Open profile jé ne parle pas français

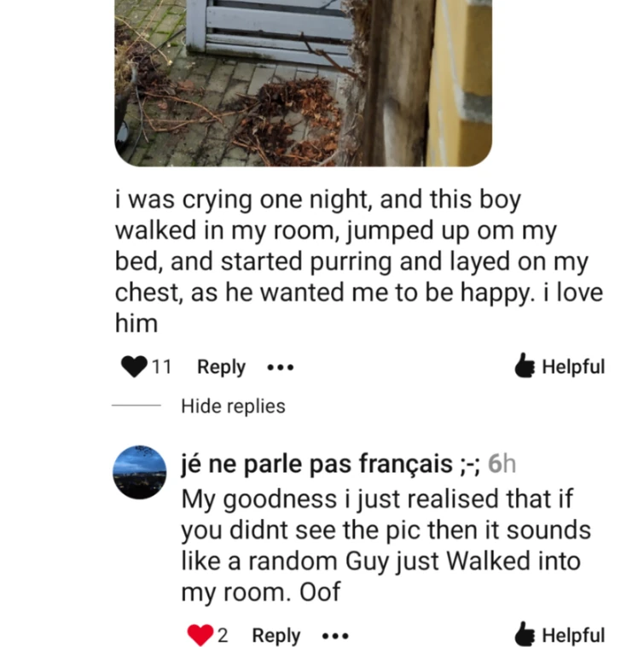[330, 464]
